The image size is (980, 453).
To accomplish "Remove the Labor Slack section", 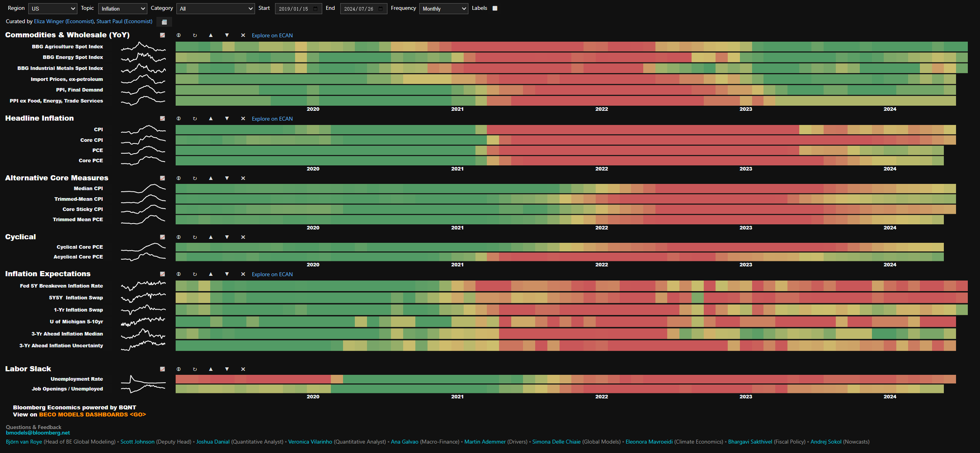I will point(243,369).
